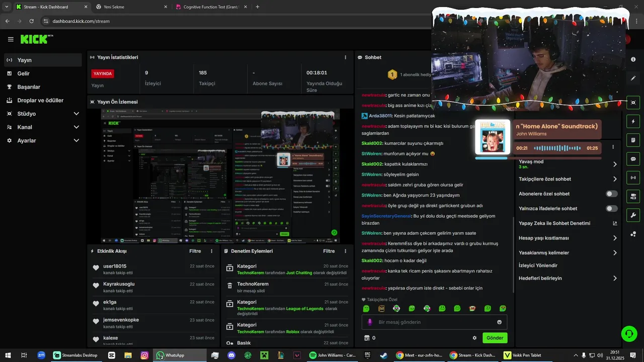Toggle the stream preview widget icon

coord(633,103)
